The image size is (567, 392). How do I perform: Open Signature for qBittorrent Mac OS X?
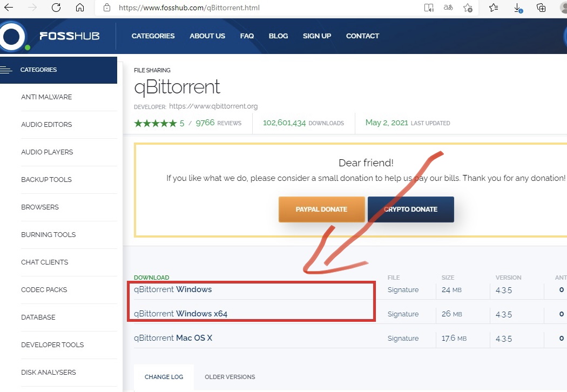tap(403, 338)
